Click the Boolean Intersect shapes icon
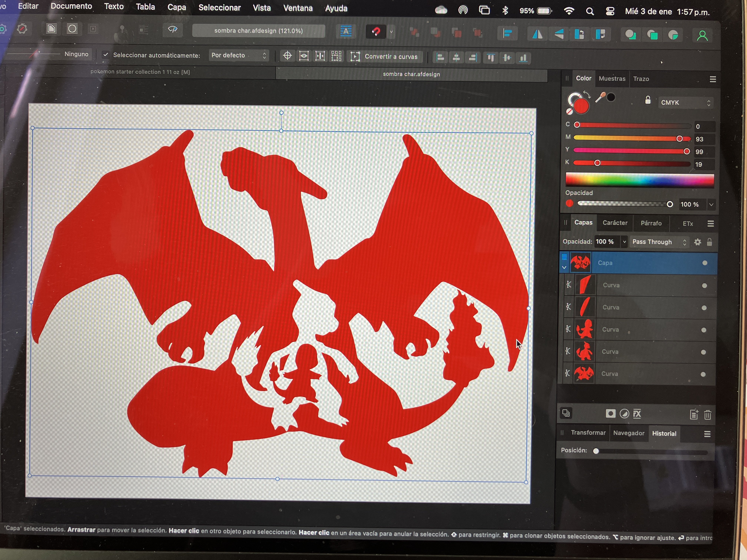The width and height of the screenshot is (747, 560). click(673, 35)
